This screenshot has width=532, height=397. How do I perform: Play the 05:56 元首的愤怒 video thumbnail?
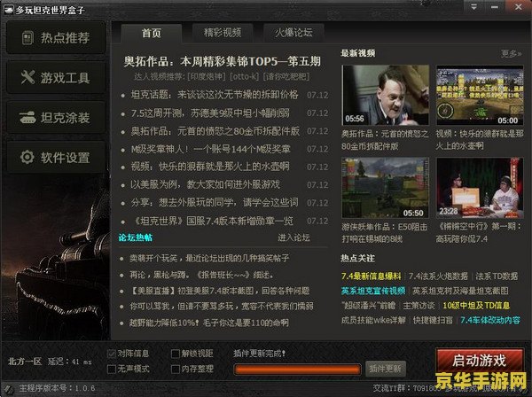(385, 95)
